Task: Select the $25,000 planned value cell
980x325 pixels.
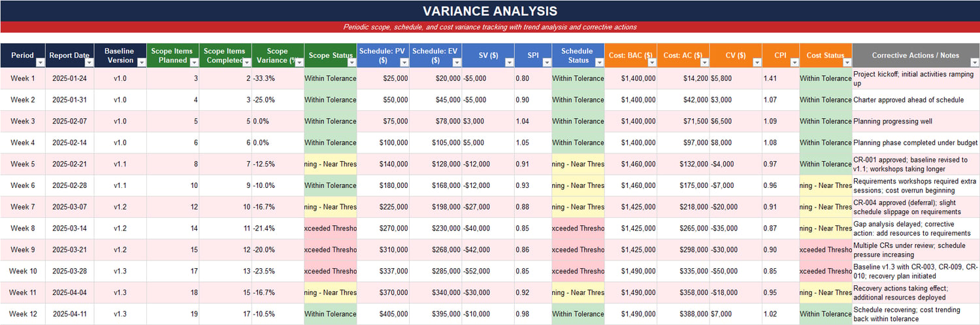Action: 383,78
